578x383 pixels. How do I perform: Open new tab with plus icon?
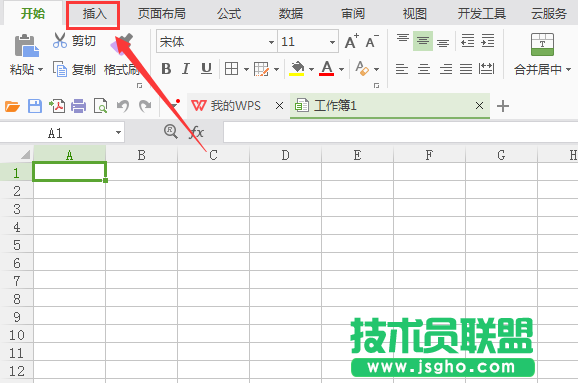pos(503,106)
